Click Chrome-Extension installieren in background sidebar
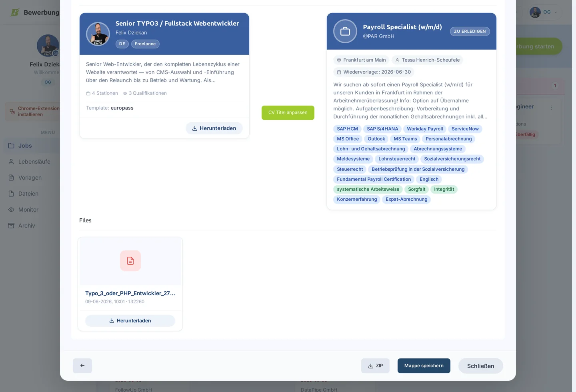 tap(32, 111)
